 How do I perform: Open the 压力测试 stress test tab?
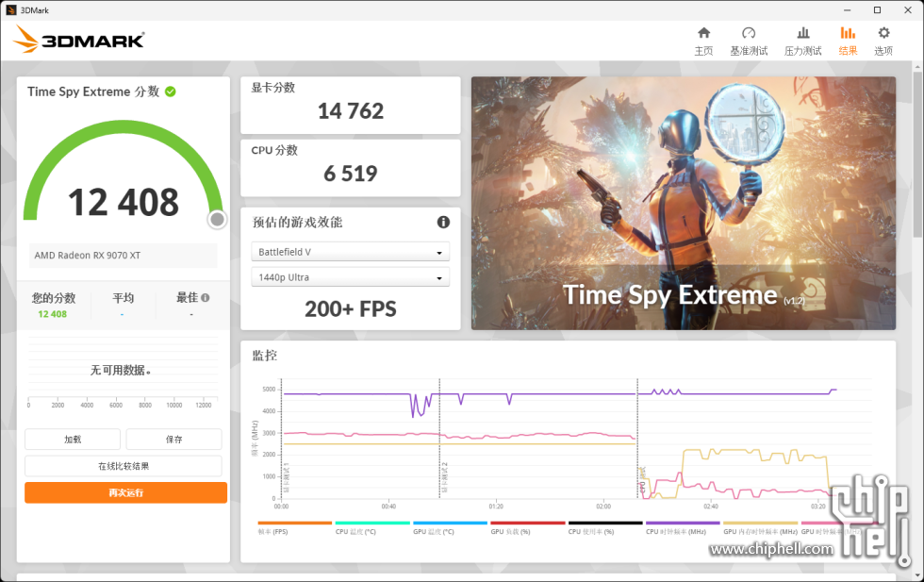[802, 42]
